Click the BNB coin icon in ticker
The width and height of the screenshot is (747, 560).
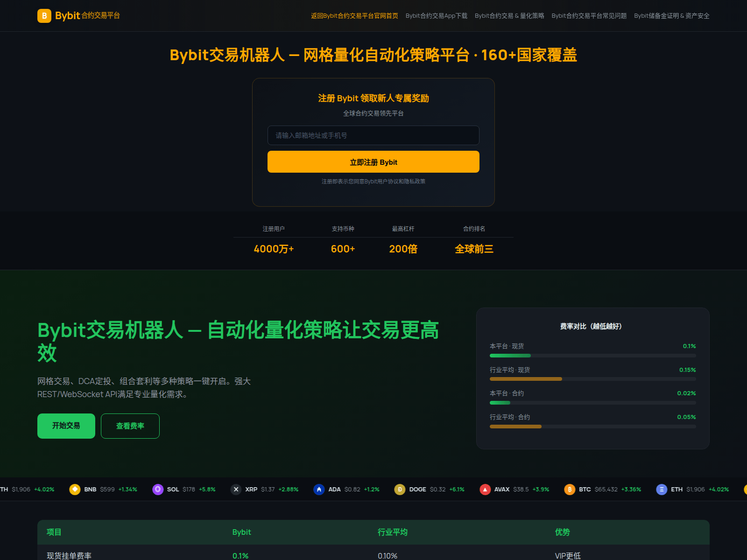tap(75, 489)
